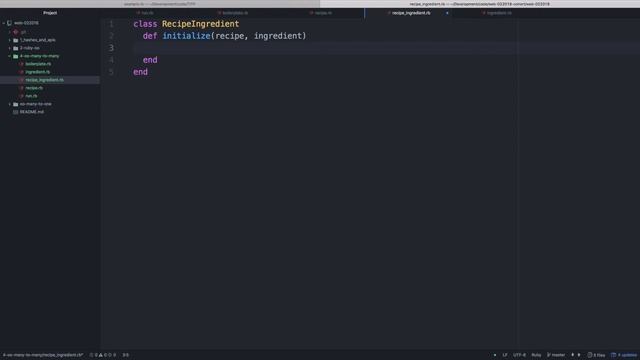The image size is (640, 360).
Task: Change the Ruby grammar selector
Action: pos(536,355)
